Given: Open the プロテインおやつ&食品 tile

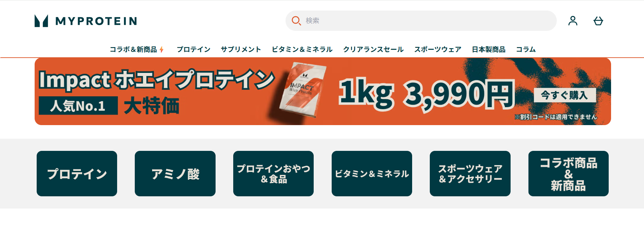Looking at the screenshot, I should click(x=274, y=174).
